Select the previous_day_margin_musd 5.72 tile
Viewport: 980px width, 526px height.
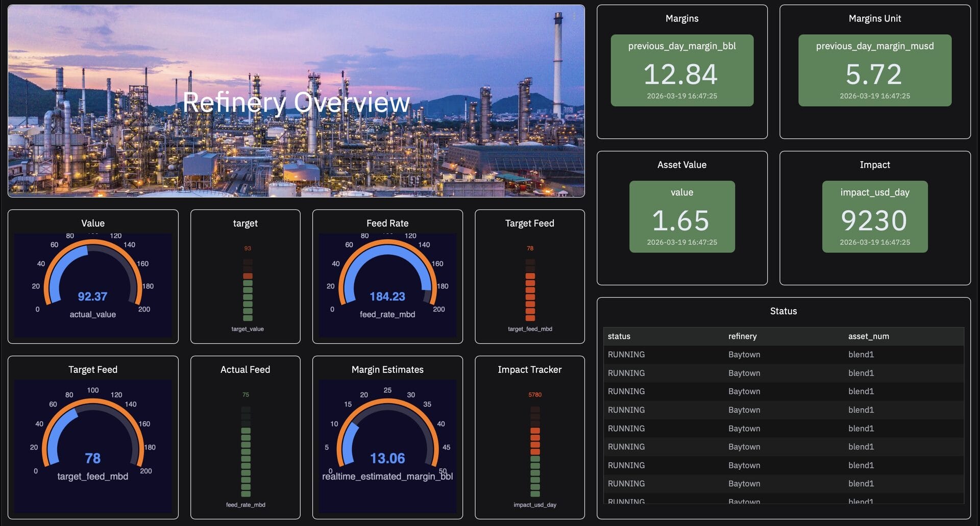874,70
